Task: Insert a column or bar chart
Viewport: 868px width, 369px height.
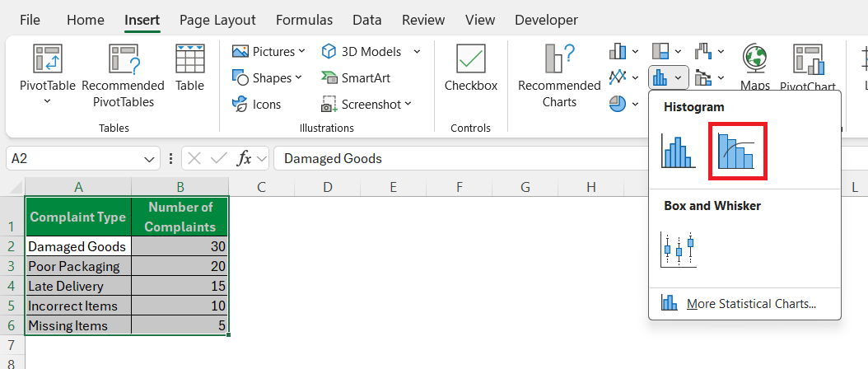Action: point(617,52)
